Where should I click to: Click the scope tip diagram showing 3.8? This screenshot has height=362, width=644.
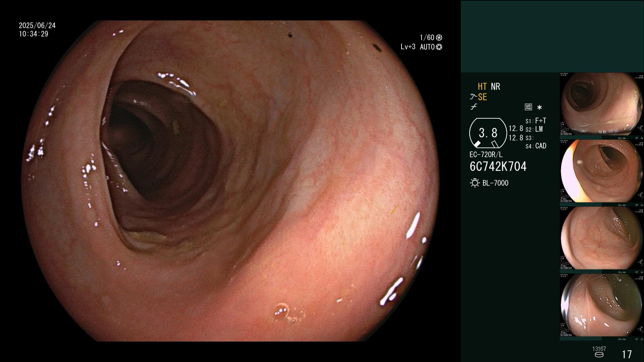[488, 133]
